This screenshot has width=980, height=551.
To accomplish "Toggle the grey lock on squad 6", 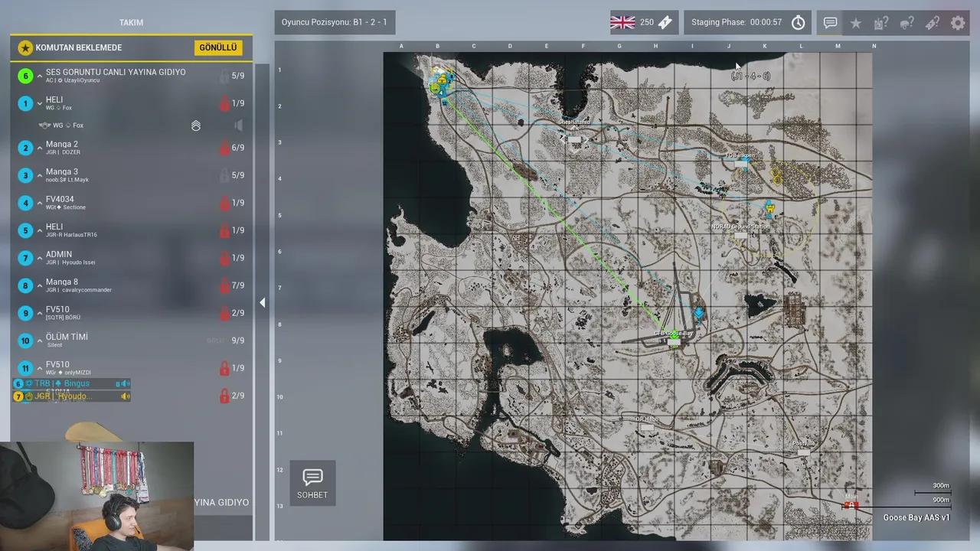I will point(224,76).
